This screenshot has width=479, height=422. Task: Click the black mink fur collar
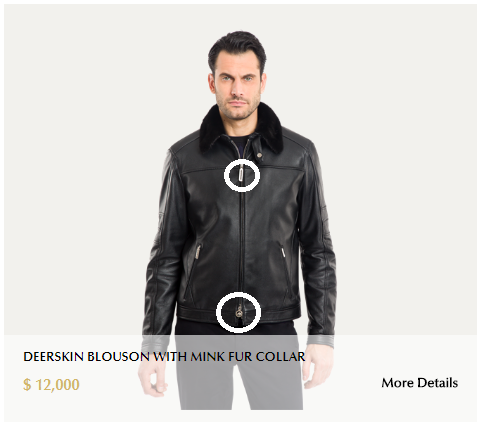click(x=241, y=128)
